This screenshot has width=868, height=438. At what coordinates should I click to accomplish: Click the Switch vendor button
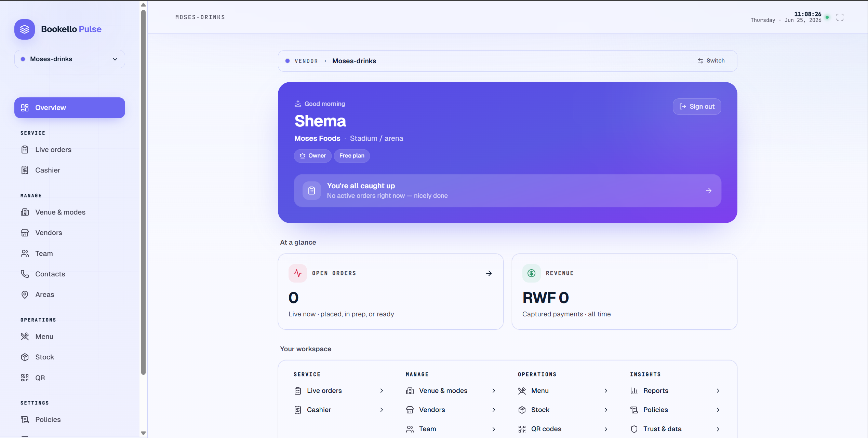tap(711, 60)
